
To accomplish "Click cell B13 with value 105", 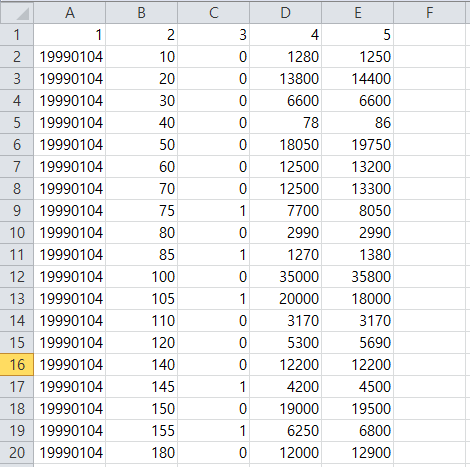I will [142, 299].
